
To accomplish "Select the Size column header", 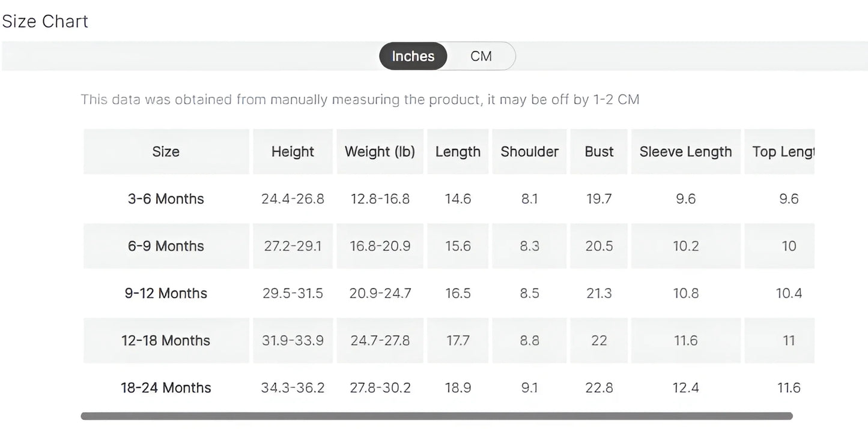I will [166, 152].
